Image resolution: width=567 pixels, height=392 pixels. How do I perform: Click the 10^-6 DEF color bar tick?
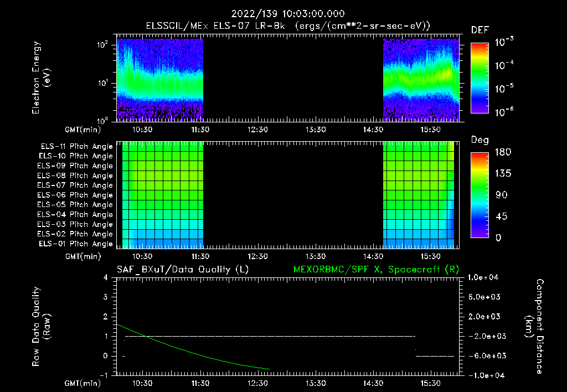point(504,112)
